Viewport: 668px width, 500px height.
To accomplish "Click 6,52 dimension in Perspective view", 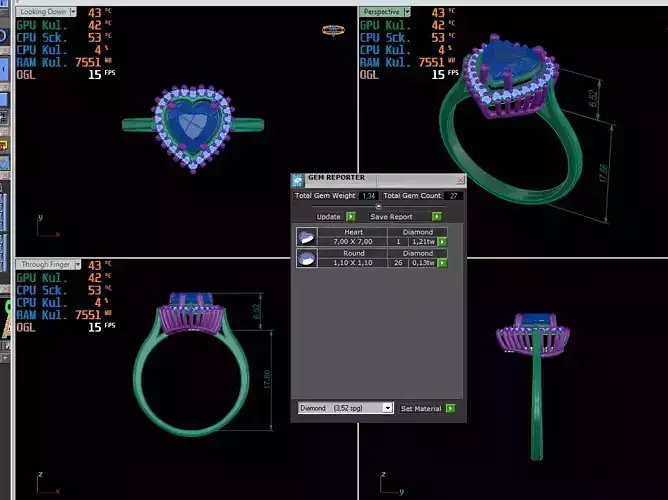I will [593, 98].
